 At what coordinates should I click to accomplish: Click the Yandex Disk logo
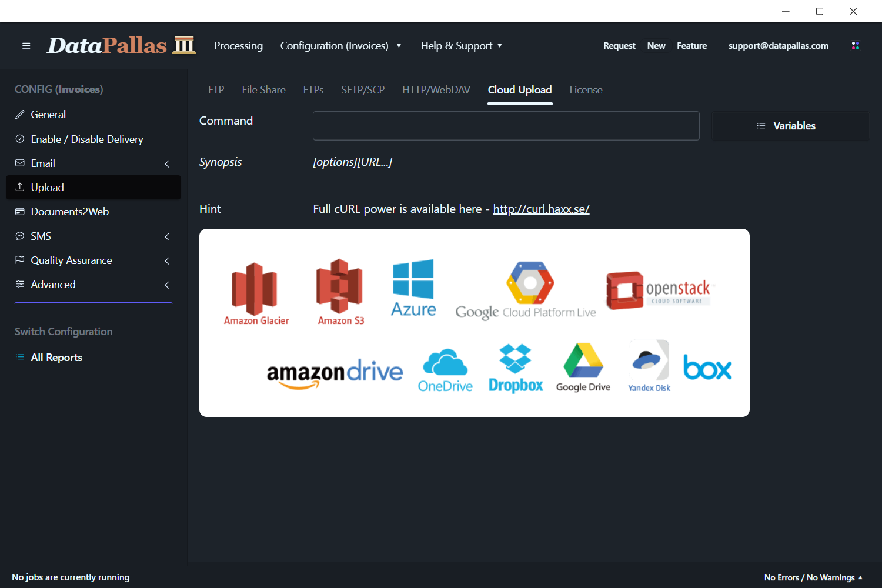point(649,366)
